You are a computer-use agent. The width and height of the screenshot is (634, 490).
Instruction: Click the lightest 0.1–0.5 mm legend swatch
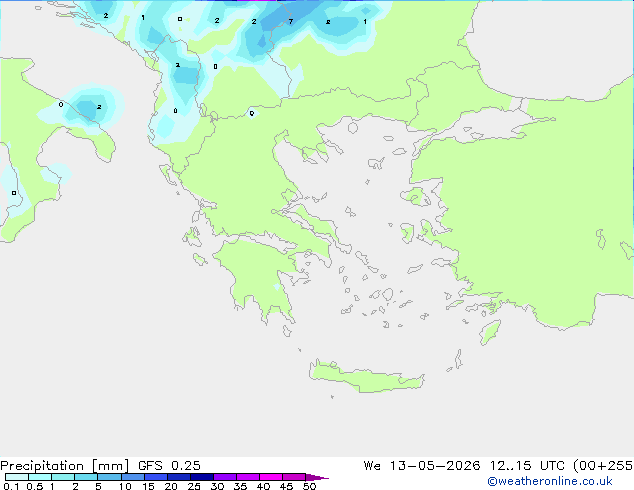pos(17,477)
